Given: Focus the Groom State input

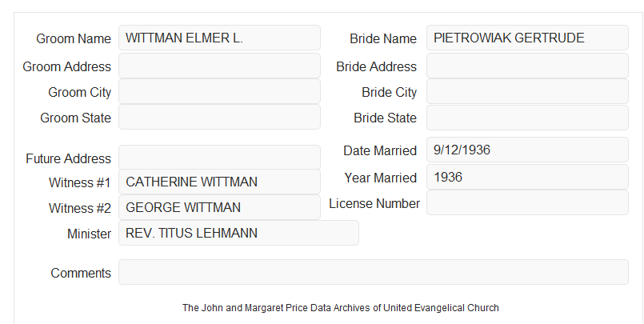Looking at the screenshot, I should click(219, 117).
